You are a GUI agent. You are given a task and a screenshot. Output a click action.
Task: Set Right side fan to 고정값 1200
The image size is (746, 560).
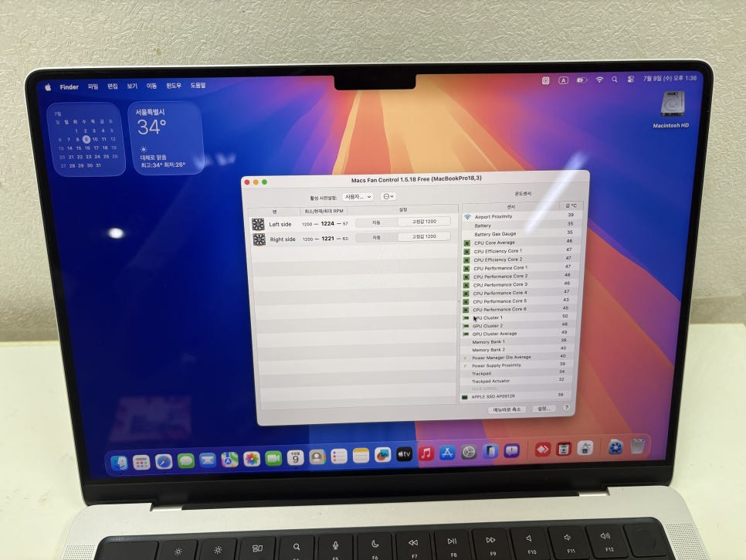point(424,236)
